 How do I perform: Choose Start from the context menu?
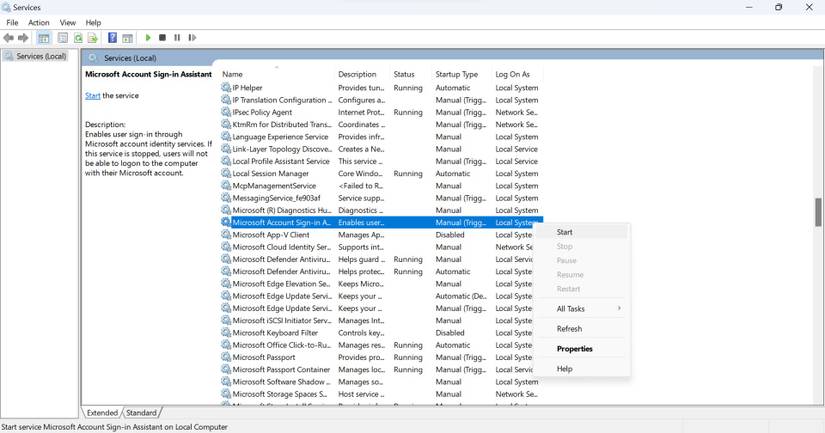(x=582, y=232)
